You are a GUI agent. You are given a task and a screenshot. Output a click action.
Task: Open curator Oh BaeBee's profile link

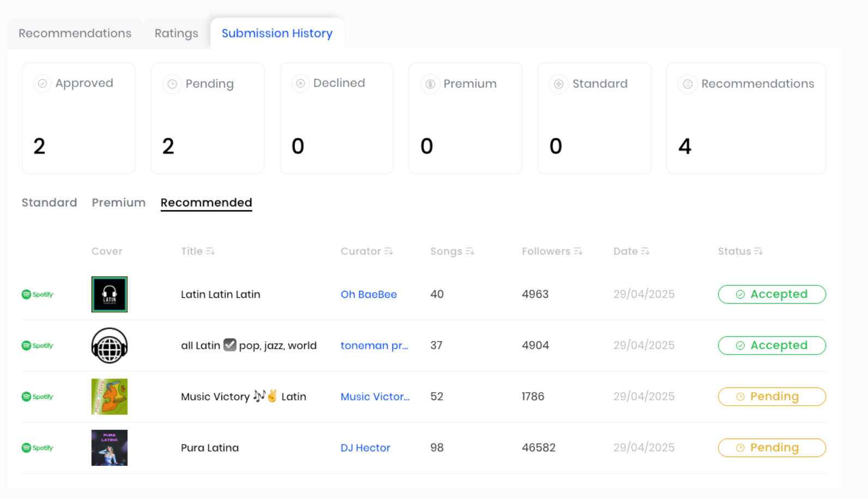tap(369, 294)
